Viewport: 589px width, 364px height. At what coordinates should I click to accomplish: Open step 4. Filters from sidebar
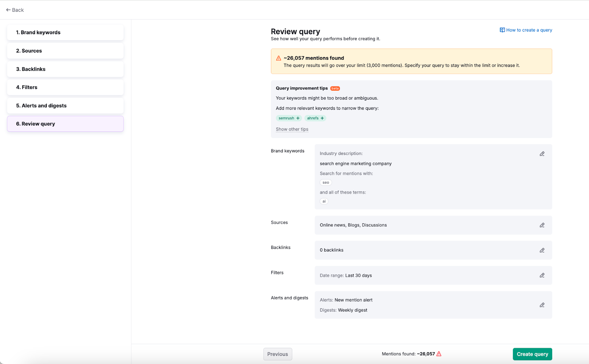65,87
